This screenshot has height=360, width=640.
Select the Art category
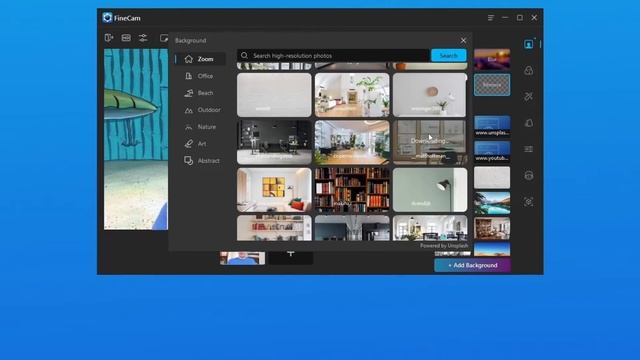[200, 144]
